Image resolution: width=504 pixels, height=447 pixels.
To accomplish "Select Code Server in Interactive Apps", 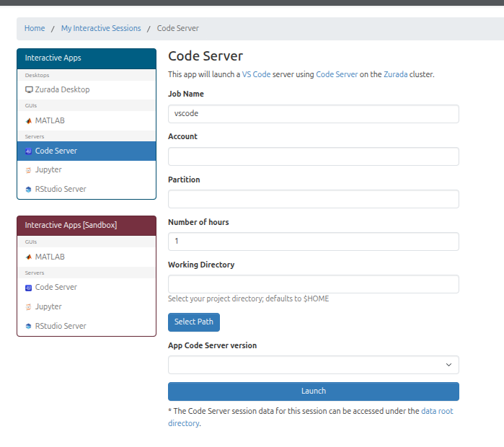I will (x=87, y=151).
